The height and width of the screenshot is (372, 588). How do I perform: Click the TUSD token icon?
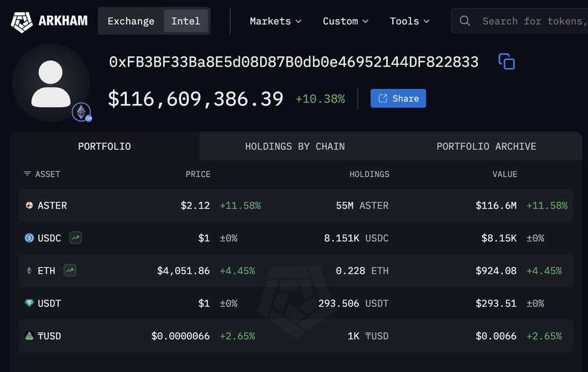(x=29, y=336)
